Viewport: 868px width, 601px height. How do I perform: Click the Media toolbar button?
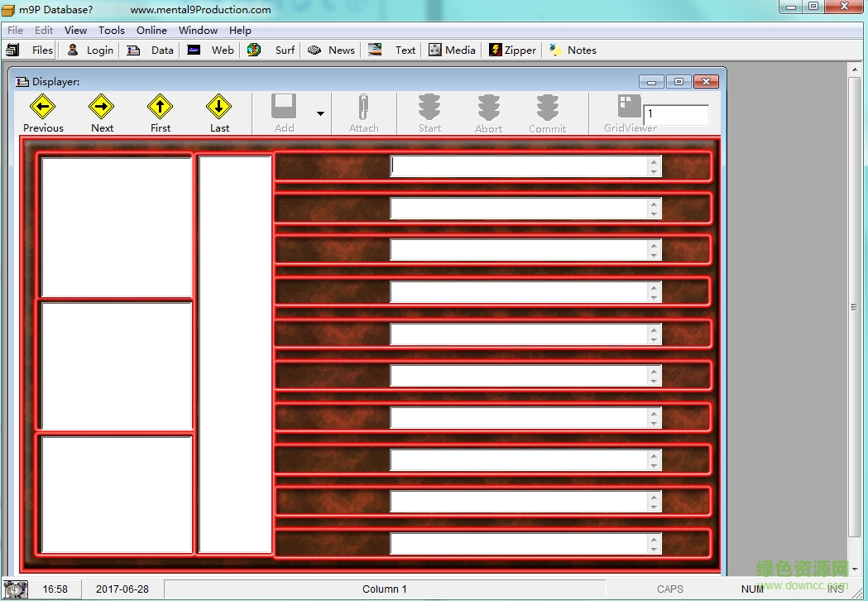452,50
